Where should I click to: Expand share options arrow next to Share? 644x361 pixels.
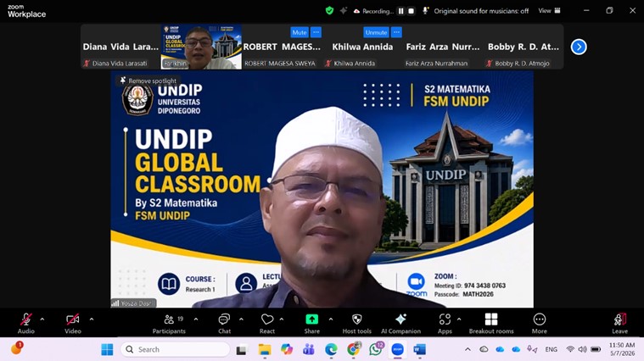(331, 319)
